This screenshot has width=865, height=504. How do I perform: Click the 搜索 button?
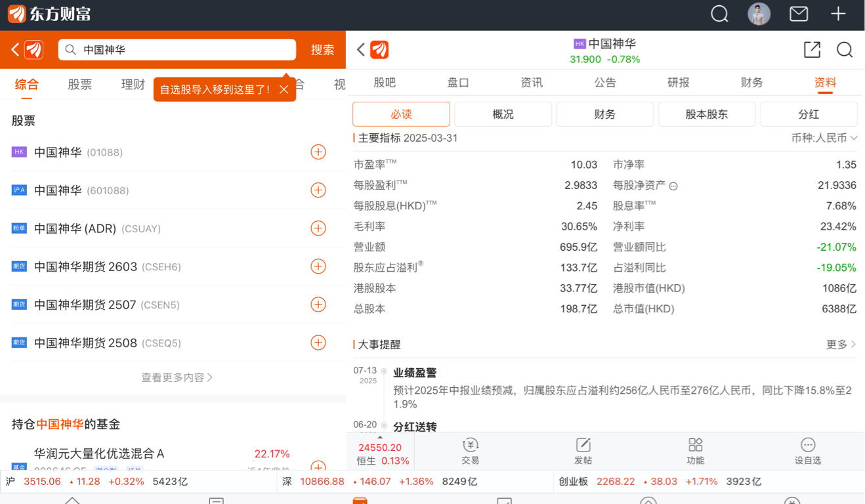tap(322, 50)
